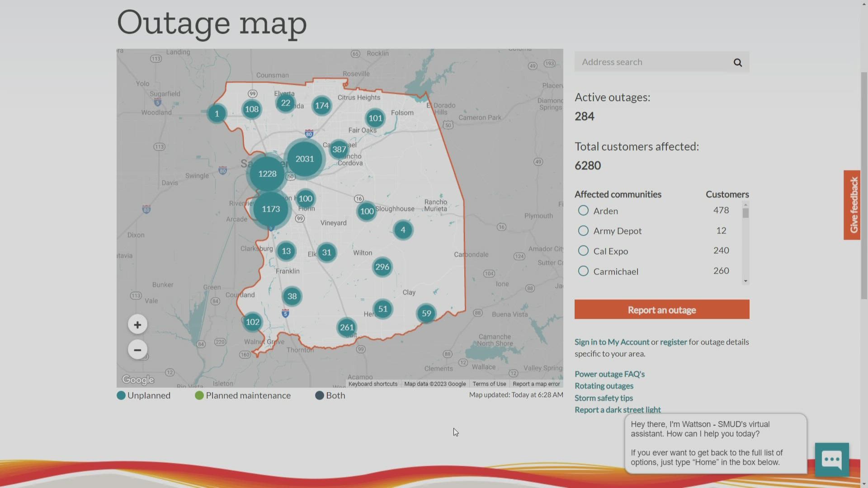Open the virtual assistant chat icon

click(832, 460)
